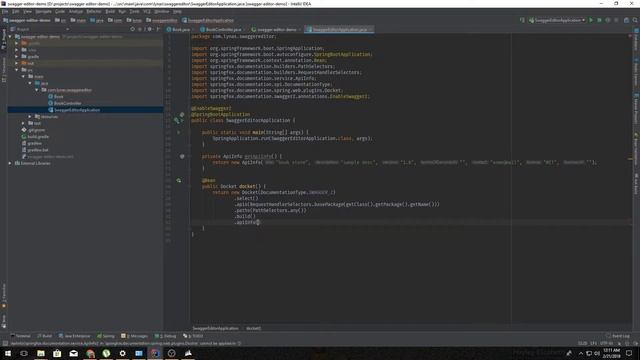Open the VCS menu

[147, 11]
